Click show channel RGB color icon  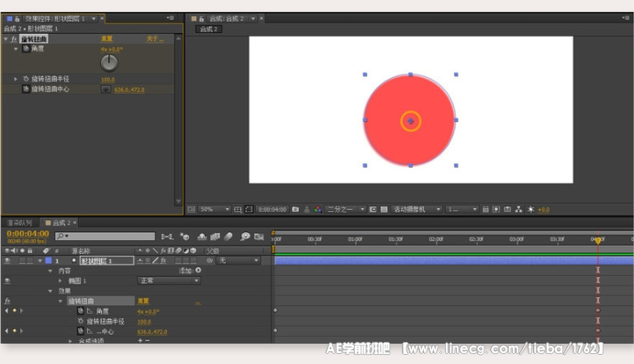coord(317,209)
